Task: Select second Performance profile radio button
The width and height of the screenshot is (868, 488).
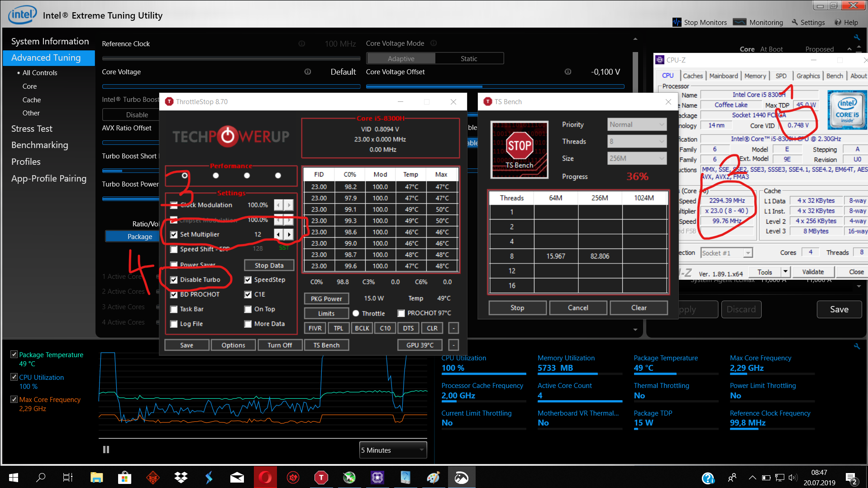Action: pyautogui.click(x=216, y=176)
